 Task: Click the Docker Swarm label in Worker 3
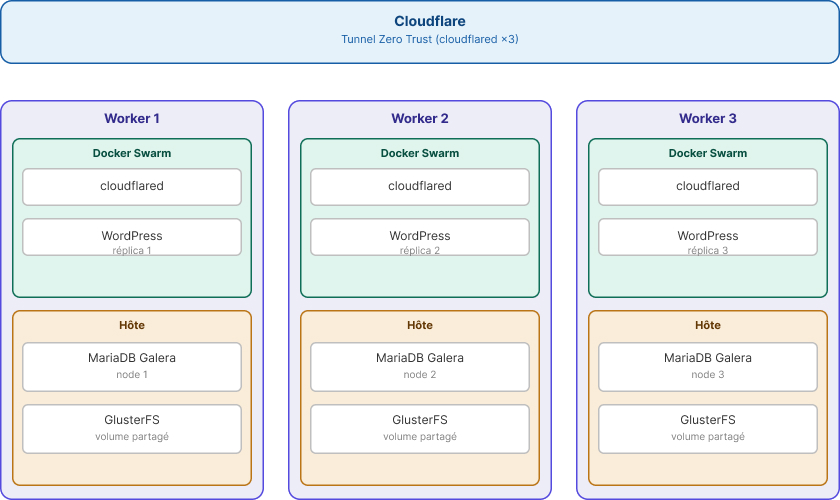click(708, 153)
